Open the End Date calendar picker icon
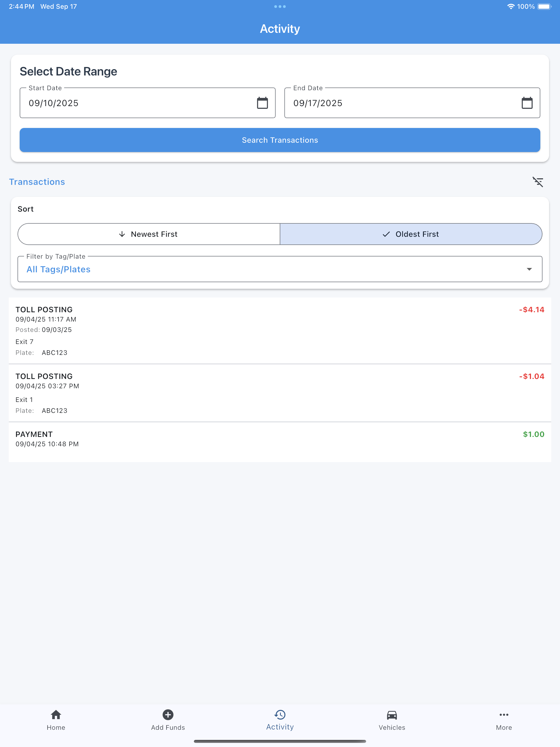 (527, 103)
